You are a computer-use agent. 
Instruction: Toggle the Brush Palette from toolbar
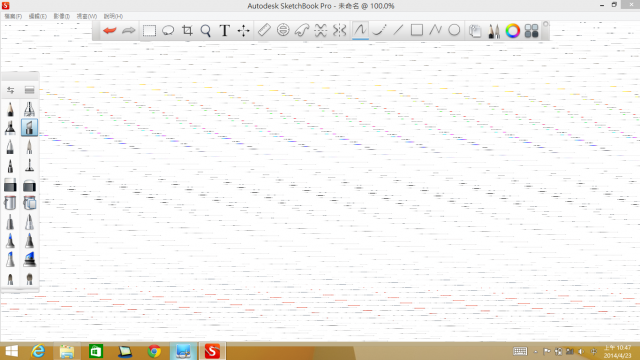click(494, 31)
